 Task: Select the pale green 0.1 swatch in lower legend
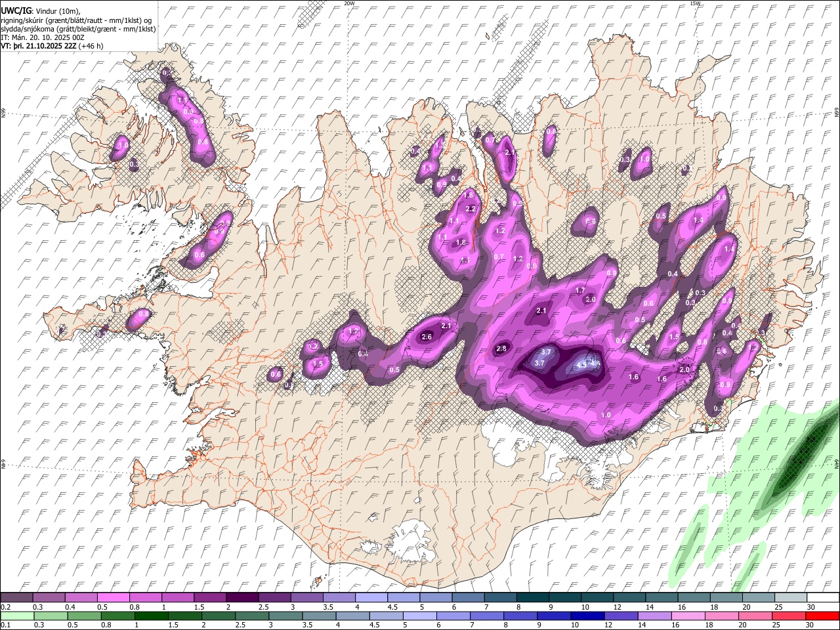[16, 616]
